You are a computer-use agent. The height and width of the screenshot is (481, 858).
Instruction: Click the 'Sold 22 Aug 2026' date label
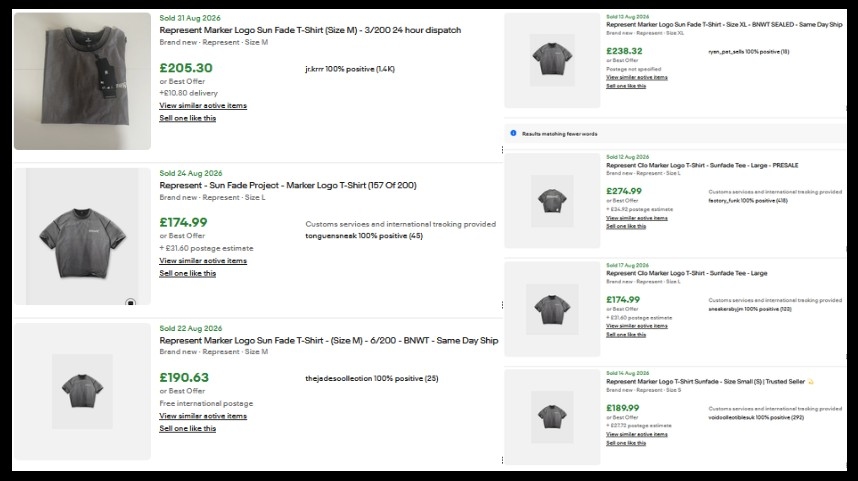191,328
